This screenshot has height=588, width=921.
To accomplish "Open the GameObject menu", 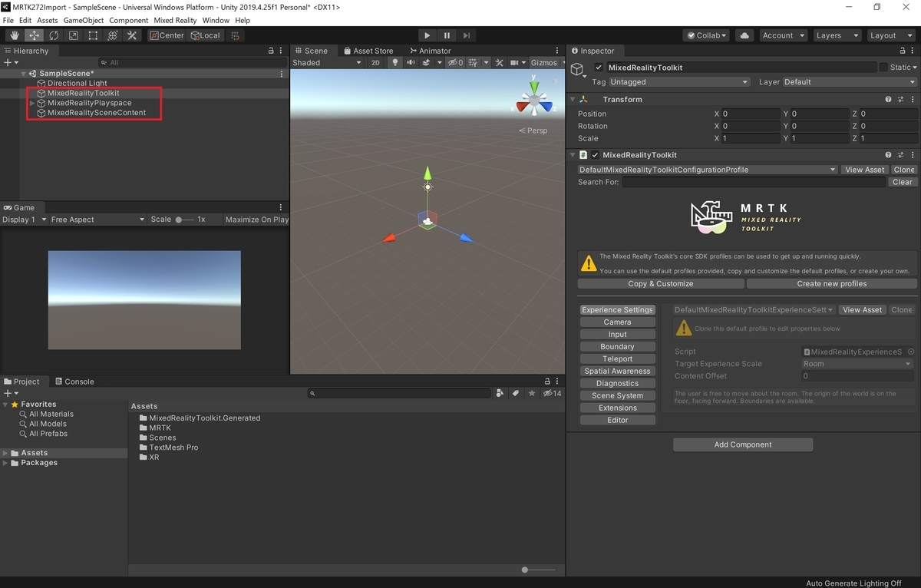I will [x=83, y=20].
